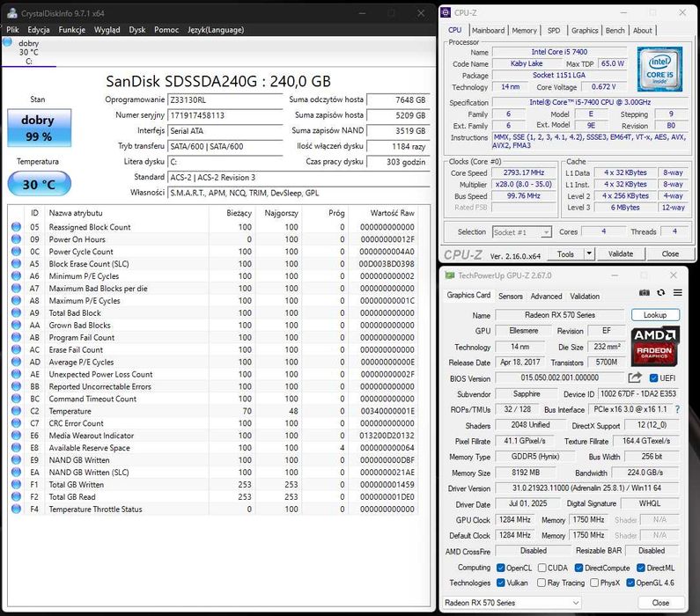Click status orb for CRC Error Count
The height and width of the screenshot is (616, 700).
[x=16, y=423]
